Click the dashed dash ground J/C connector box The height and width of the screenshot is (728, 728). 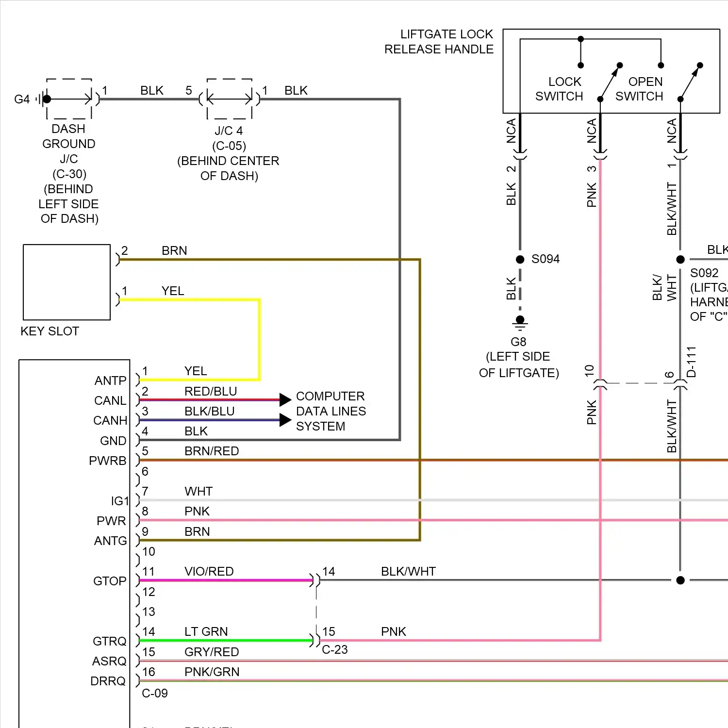(69, 99)
